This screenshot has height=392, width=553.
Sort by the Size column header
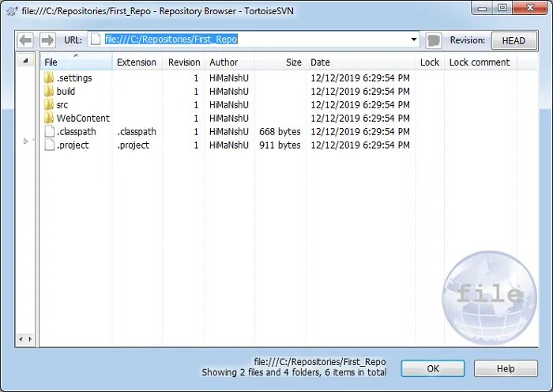pyautogui.click(x=280, y=62)
